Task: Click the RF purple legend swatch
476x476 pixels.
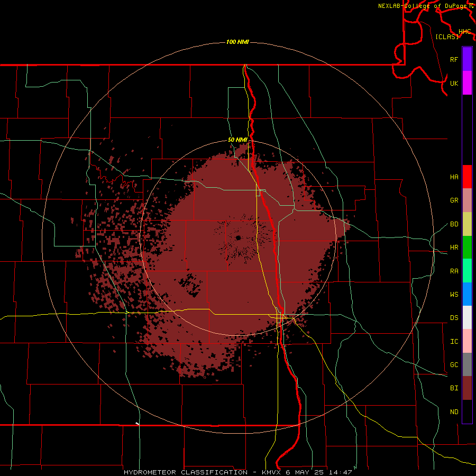Action: 467,59
